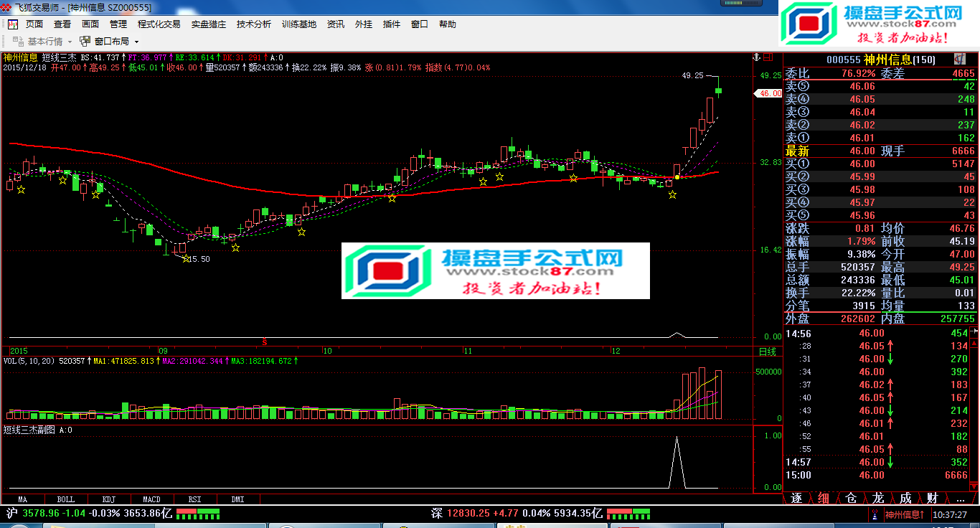Click the 短线三杰副图 sub-chart label
The height and width of the screenshot is (528, 980).
(29, 430)
